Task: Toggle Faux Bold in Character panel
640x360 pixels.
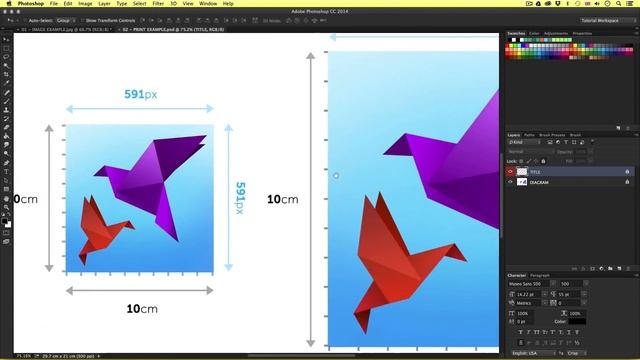Action: [x=520, y=332]
